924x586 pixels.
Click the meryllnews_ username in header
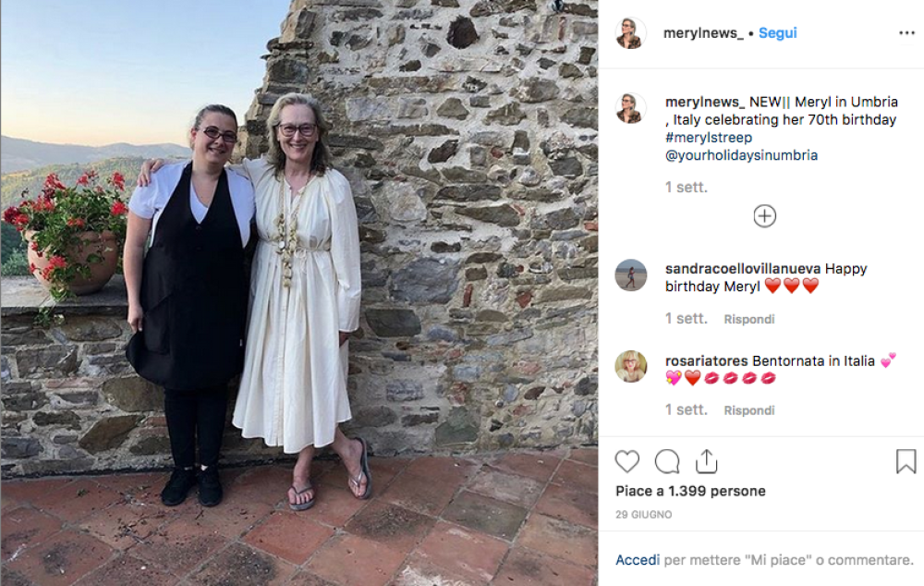pos(702,33)
